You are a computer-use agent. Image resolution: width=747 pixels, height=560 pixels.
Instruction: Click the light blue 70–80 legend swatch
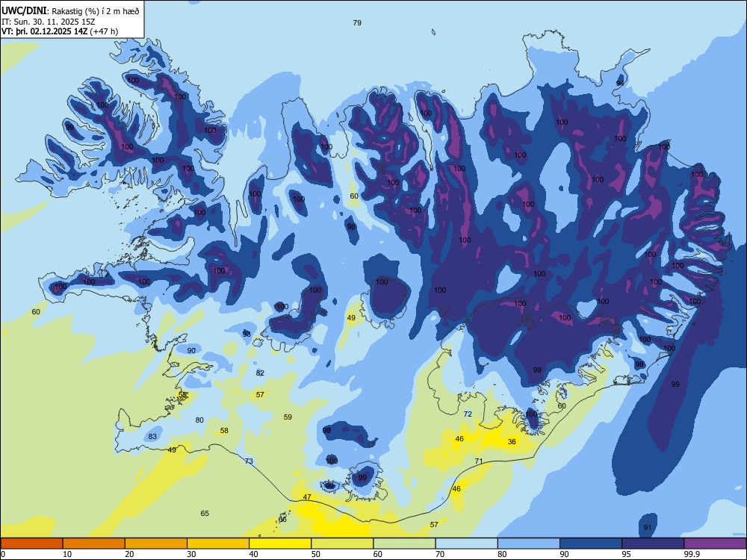[x=466, y=544]
